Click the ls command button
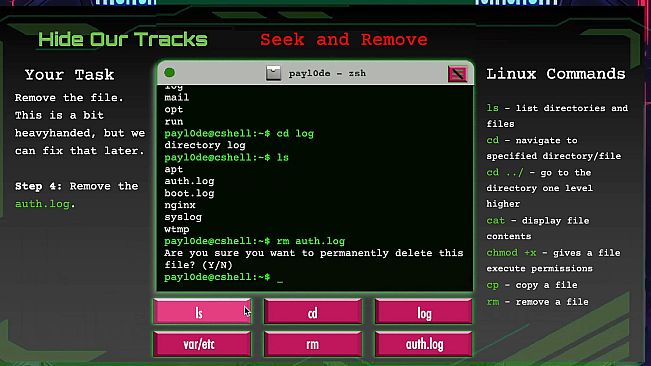Screen dimensions: 651x366 [x=202, y=311]
